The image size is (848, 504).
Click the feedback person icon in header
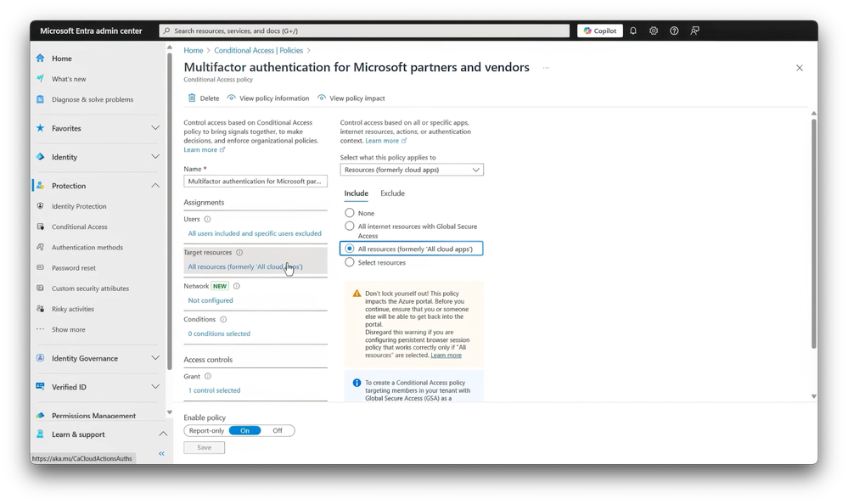[695, 31]
